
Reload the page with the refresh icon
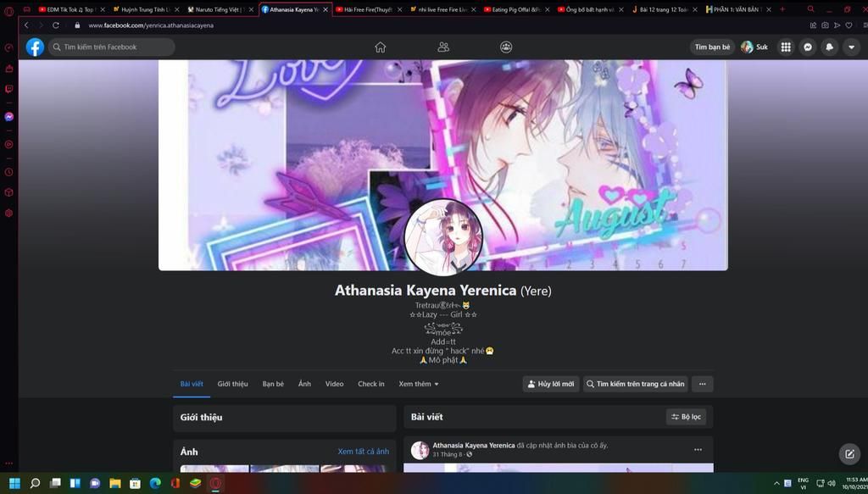[55, 25]
